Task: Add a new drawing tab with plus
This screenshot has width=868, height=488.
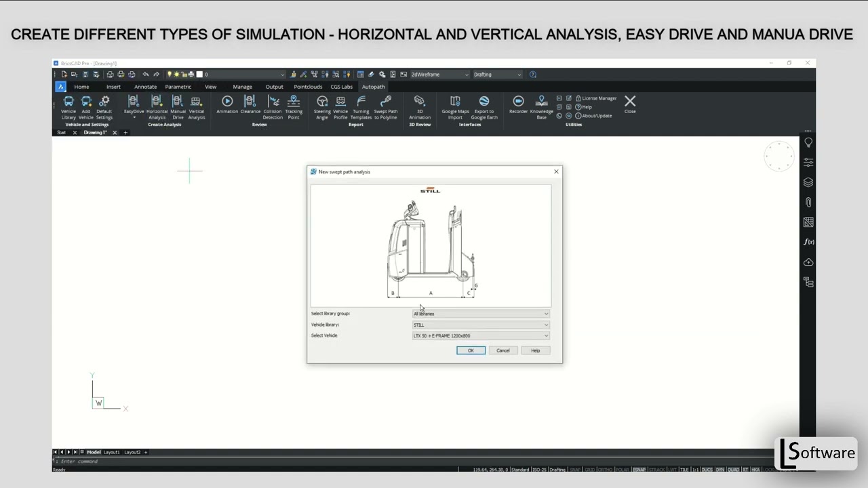Action: 125,133
